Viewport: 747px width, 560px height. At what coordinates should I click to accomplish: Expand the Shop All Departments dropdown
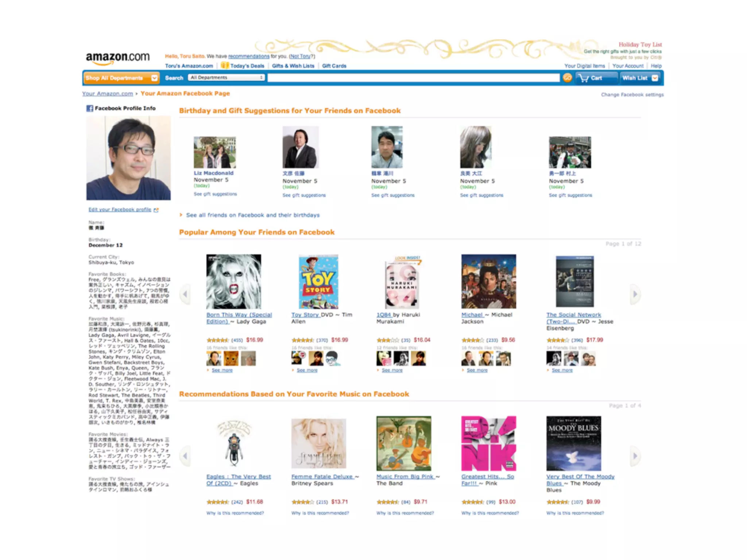click(154, 78)
